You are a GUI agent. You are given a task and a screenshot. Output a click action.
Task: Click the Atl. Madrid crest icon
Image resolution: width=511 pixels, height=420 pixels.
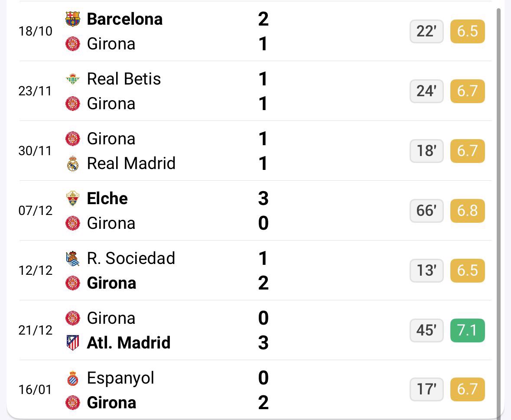tap(72, 343)
